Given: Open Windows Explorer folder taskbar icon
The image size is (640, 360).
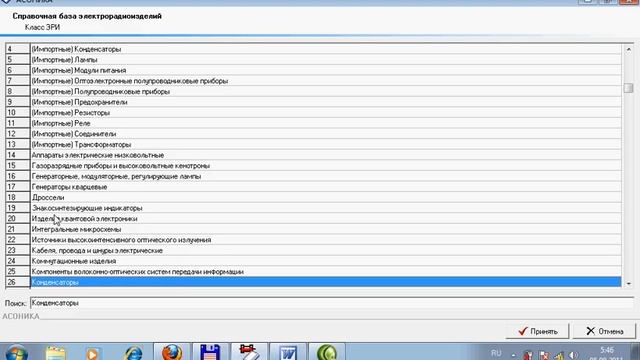Looking at the screenshot, I should pos(56,353).
